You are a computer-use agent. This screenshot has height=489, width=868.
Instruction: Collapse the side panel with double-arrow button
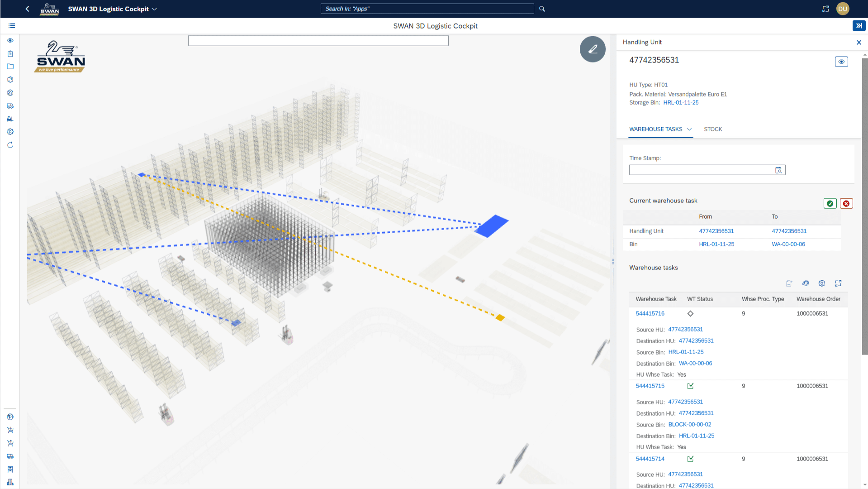click(859, 26)
